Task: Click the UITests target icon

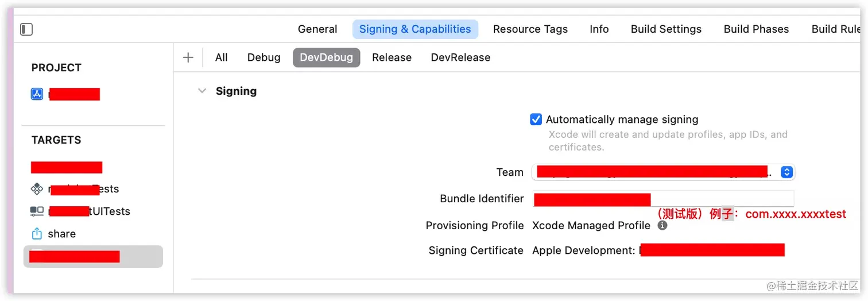Action: [37, 211]
